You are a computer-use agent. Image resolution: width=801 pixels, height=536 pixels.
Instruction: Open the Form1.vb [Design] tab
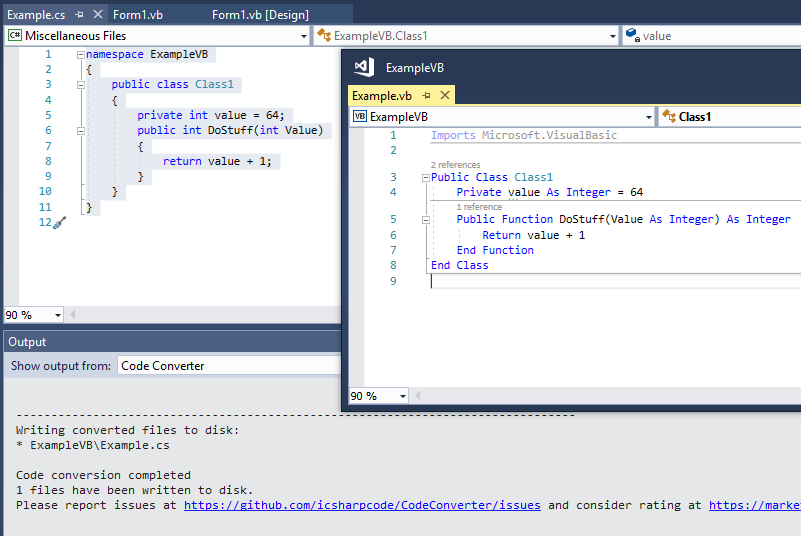pos(260,15)
